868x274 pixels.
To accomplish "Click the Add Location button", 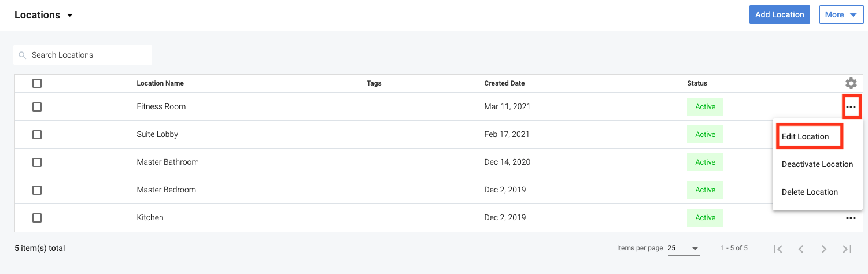I will [780, 15].
